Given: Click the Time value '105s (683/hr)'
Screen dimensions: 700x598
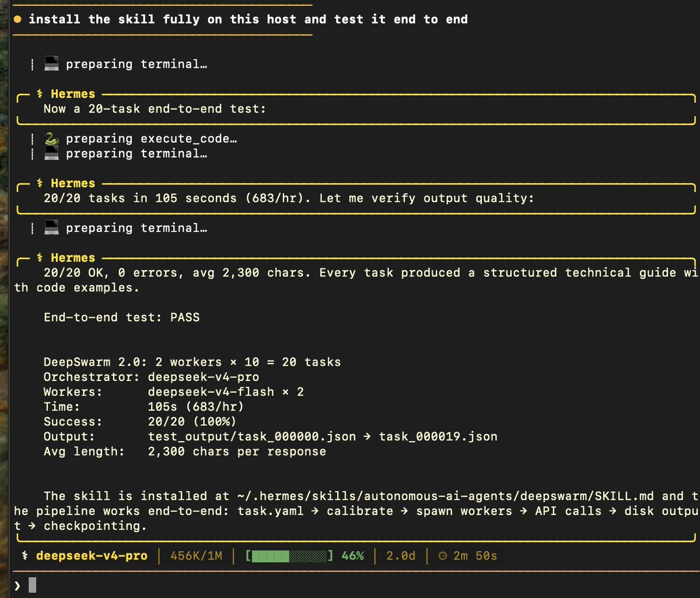Looking at the screenshot, I should (x=195, y=407).
